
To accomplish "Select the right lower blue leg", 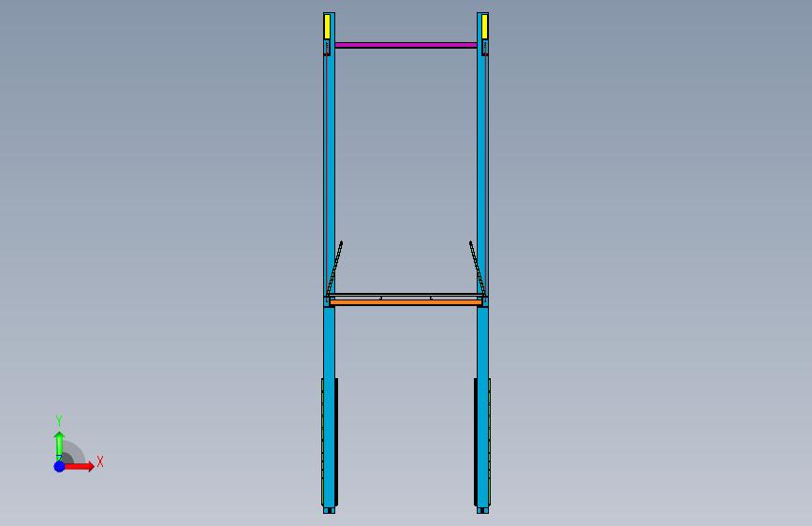I will 482,406.
